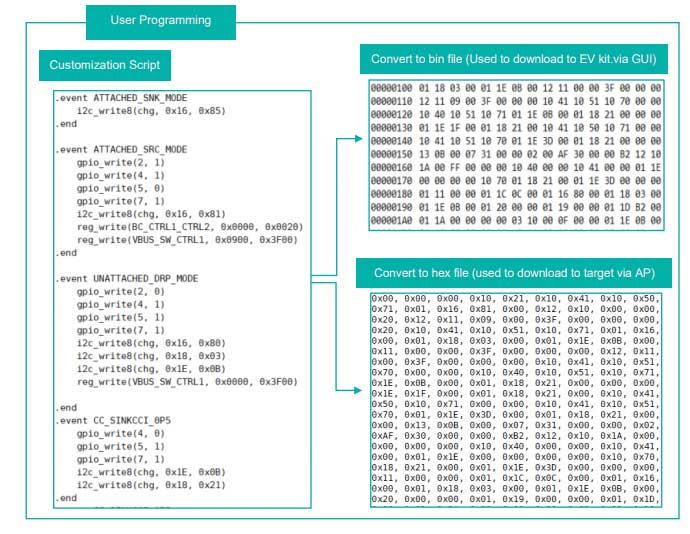
Task: Click the bin row at address 00000100
Action: point(516,88)
